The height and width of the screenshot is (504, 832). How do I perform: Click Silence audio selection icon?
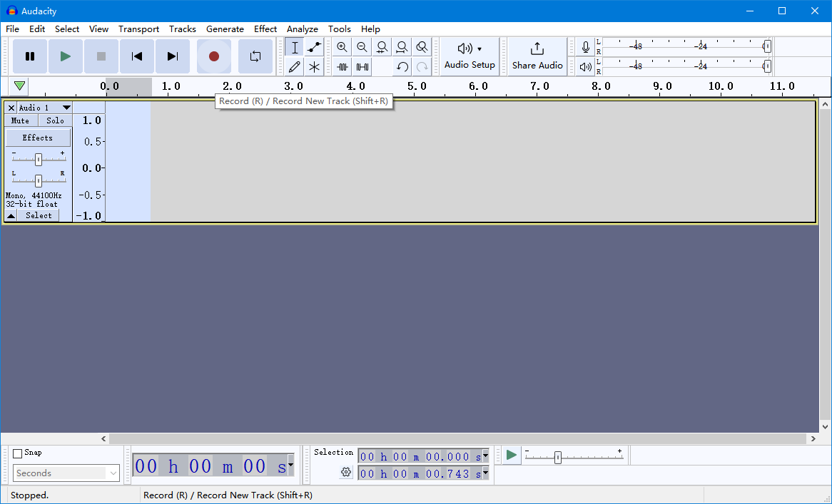click(x=362, y=67)
